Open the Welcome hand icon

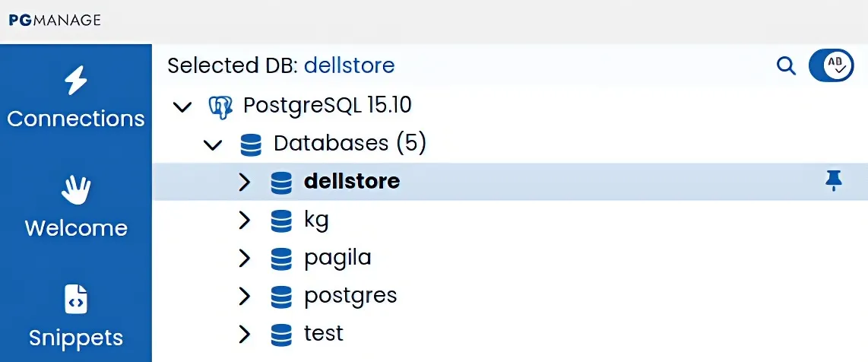(x=75, y=190)
